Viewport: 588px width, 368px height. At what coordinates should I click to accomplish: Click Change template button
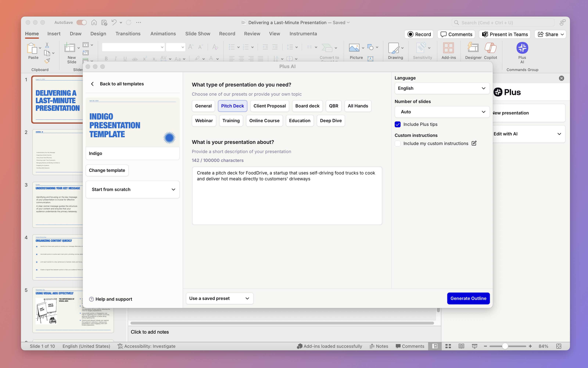(107, 170)
